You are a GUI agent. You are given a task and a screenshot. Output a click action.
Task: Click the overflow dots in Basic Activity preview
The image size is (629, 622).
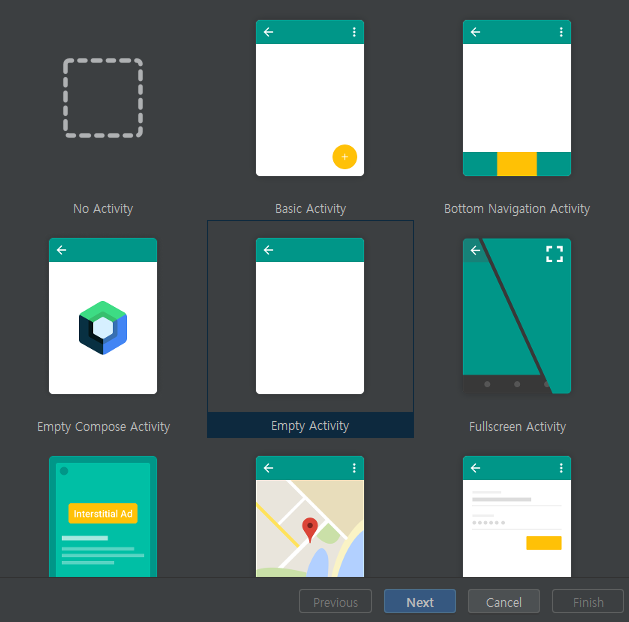pyautogui.click(x=354, y=32)
